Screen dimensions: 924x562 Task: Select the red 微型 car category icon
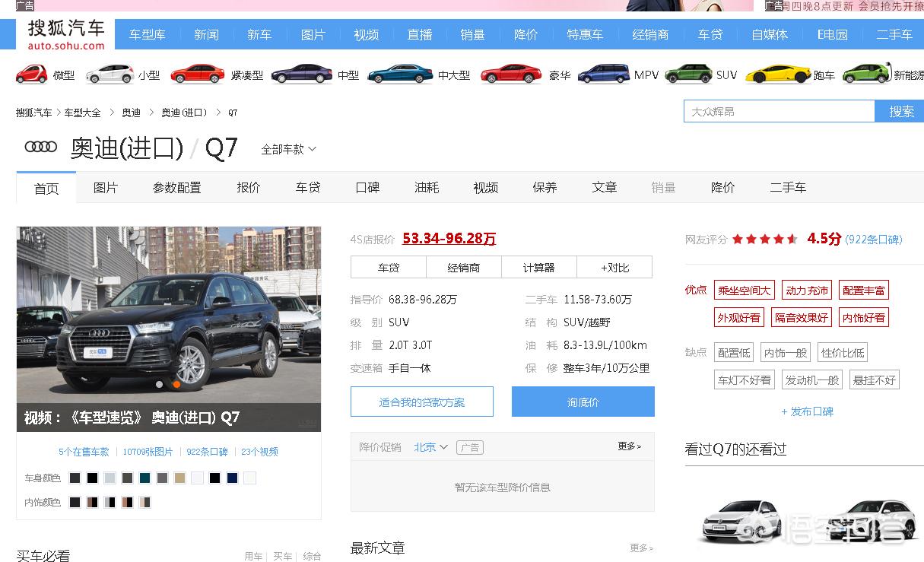[x=31, y=75]
